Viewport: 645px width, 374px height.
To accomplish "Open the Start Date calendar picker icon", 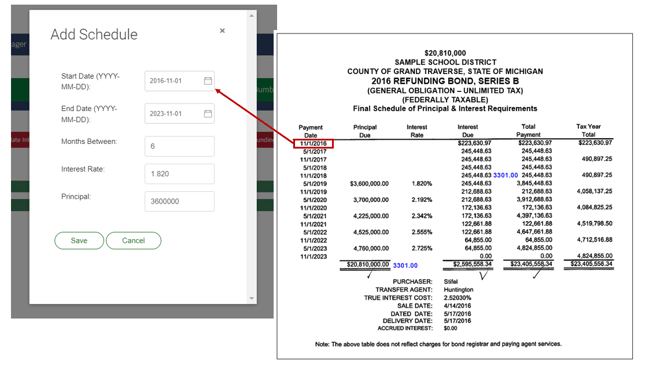I will click(x=208, y=81).
